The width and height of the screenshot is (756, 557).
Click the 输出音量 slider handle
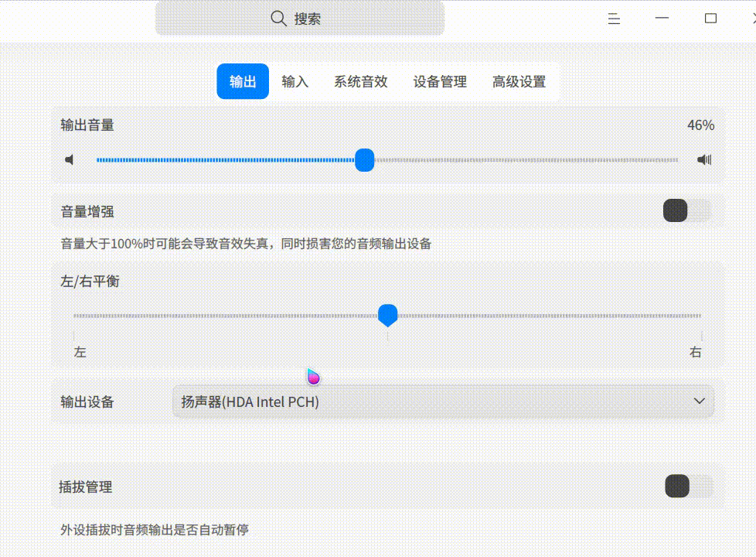tap(365, 160)
